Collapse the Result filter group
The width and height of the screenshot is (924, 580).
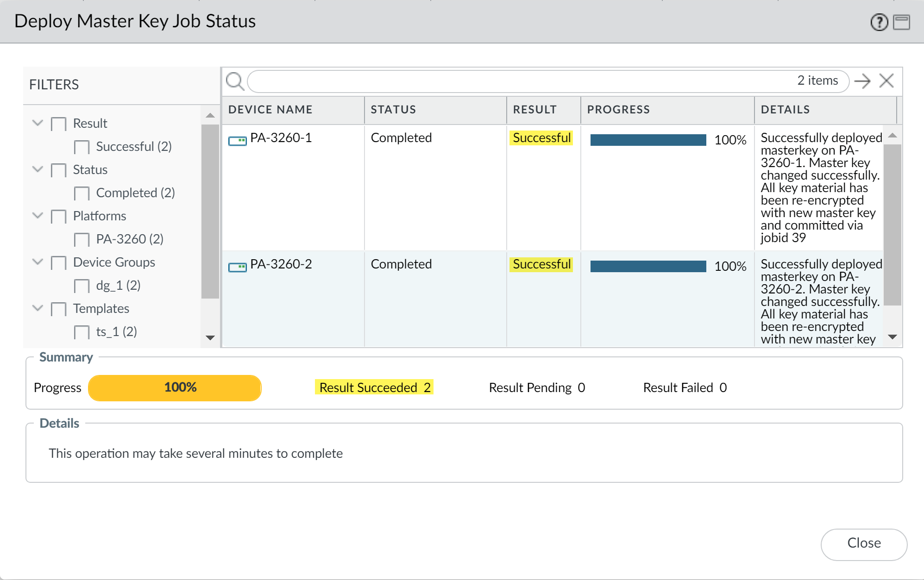(x=38, y=123)
